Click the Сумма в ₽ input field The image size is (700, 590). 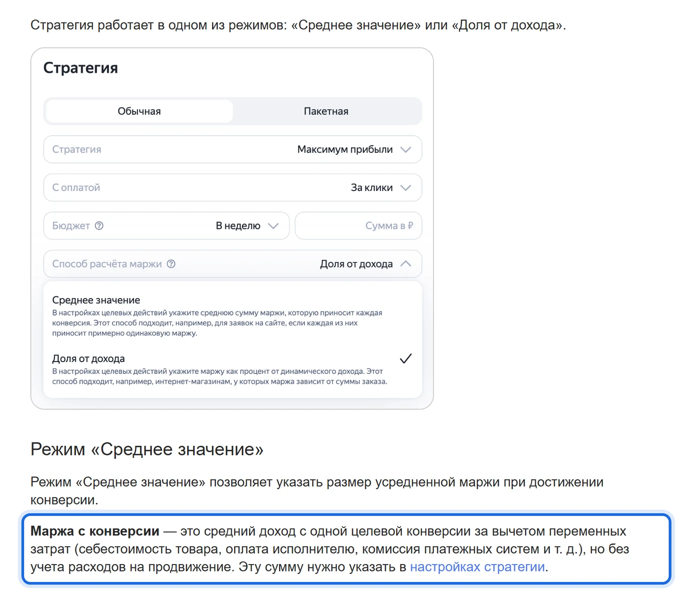[x=358, y=225]
